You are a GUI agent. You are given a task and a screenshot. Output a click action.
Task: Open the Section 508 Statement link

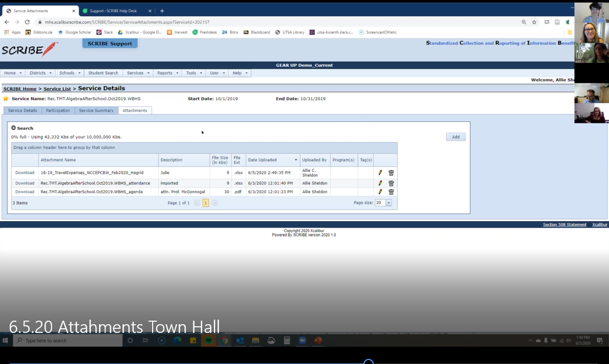click(x=565, y=225)
